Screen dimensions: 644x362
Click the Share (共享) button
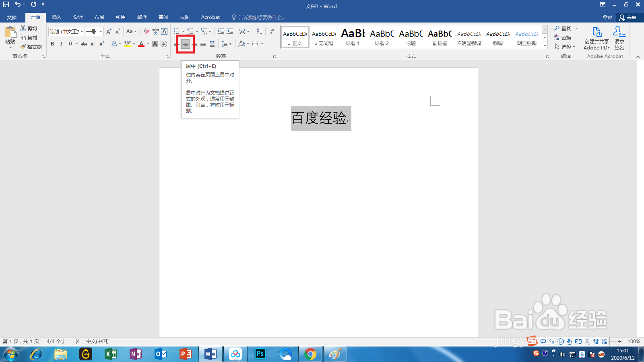click(x=628, y=17)
